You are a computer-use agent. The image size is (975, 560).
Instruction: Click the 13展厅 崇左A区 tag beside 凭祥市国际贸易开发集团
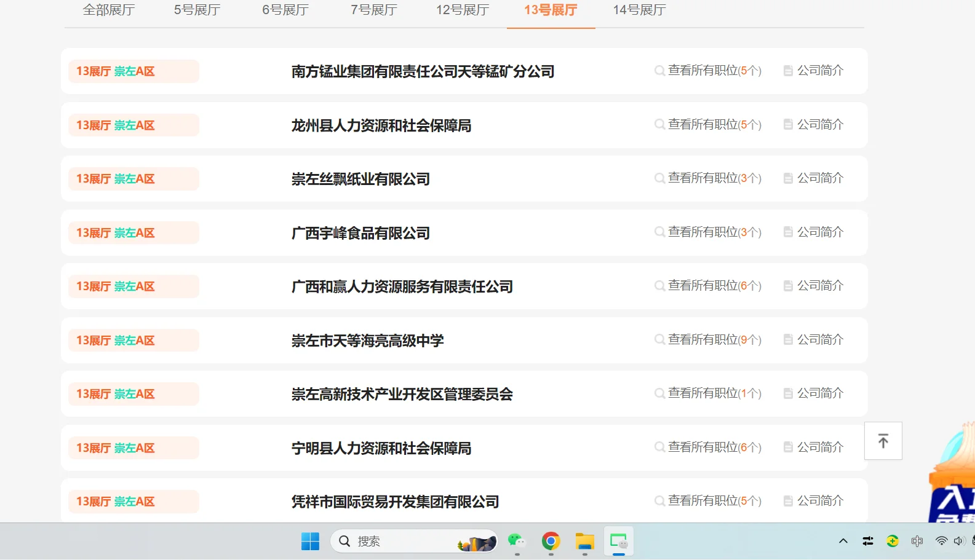[133, 502]
